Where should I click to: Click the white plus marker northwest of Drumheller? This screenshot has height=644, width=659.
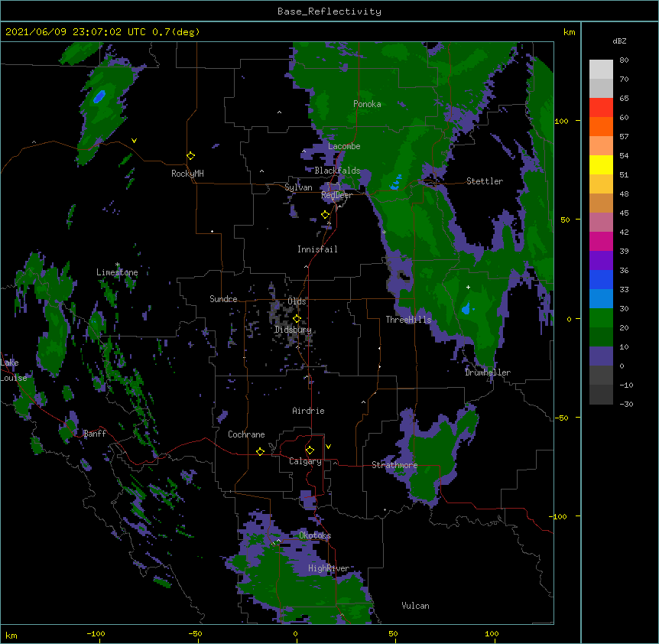click(x=468, y=287)
